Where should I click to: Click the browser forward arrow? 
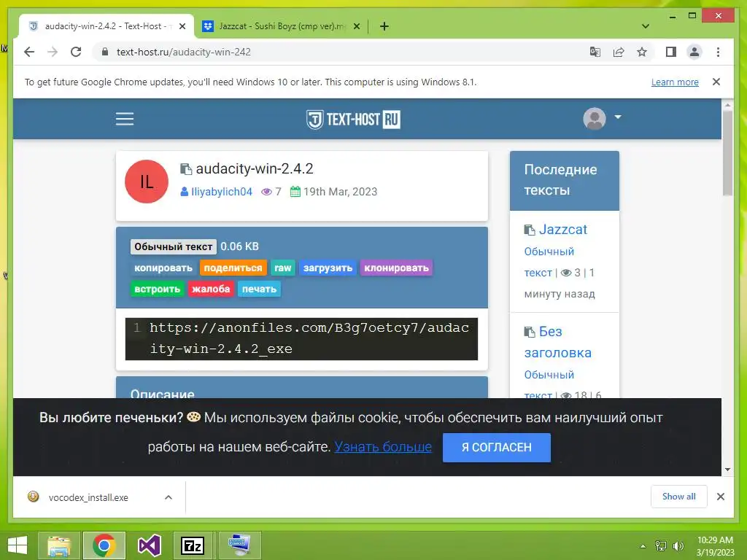pos(53,52)
